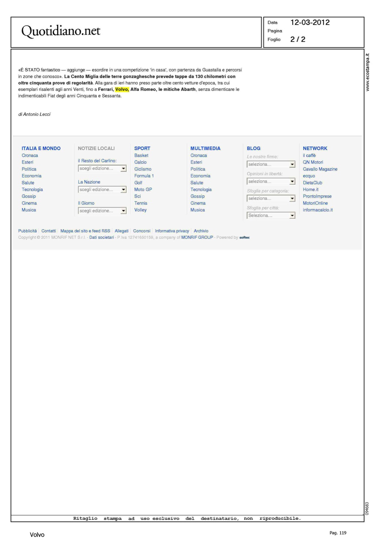
Task: Open the Il Giorno edition dropdown
Action: point(102,211)
